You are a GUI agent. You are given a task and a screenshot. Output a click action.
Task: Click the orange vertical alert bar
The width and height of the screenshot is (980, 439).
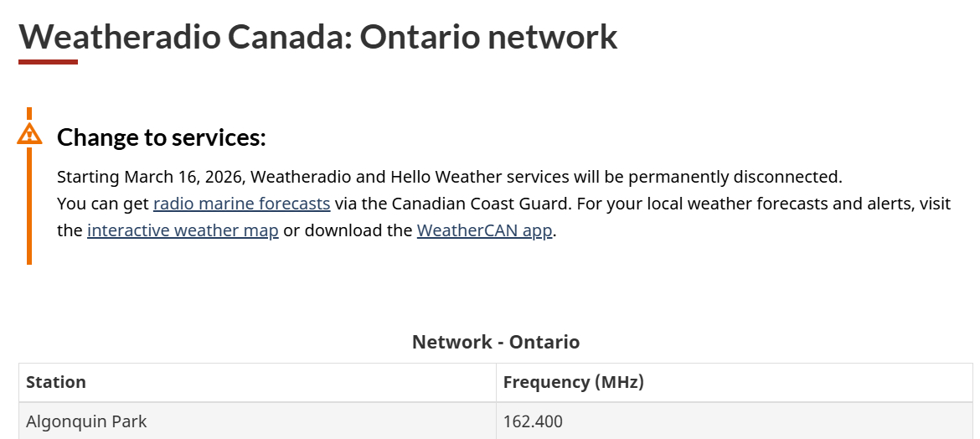click(x=29, y=209)
